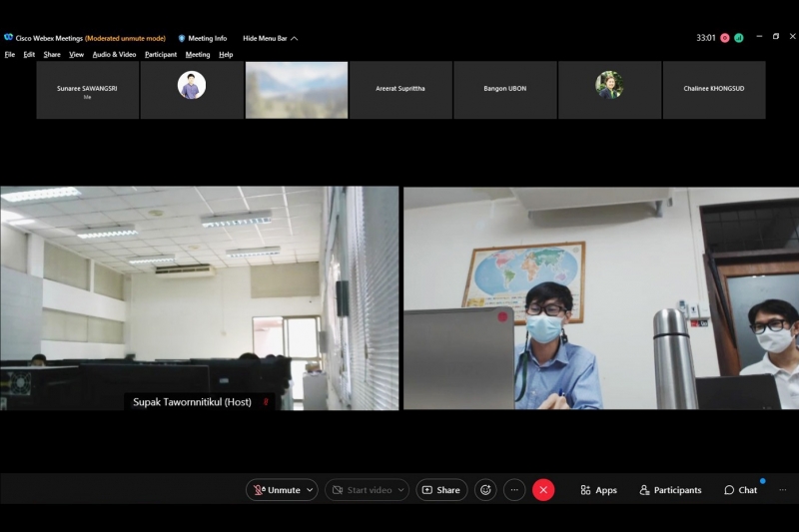
Task: Expand the audio options arrow beside Unmute
Action: point(309,490)
